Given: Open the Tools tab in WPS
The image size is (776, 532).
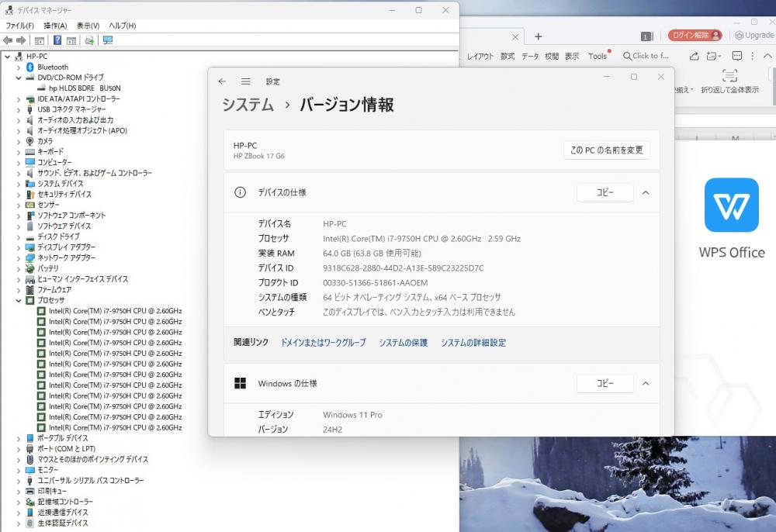Looking at the screenshot, I should 598,57.
